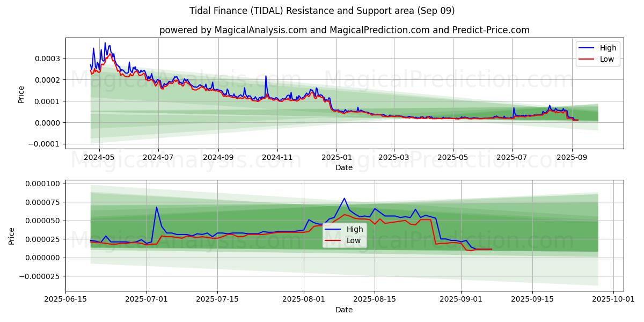Click the '−0.000025' y-axis label in the bottom chart

coord(41,276)
